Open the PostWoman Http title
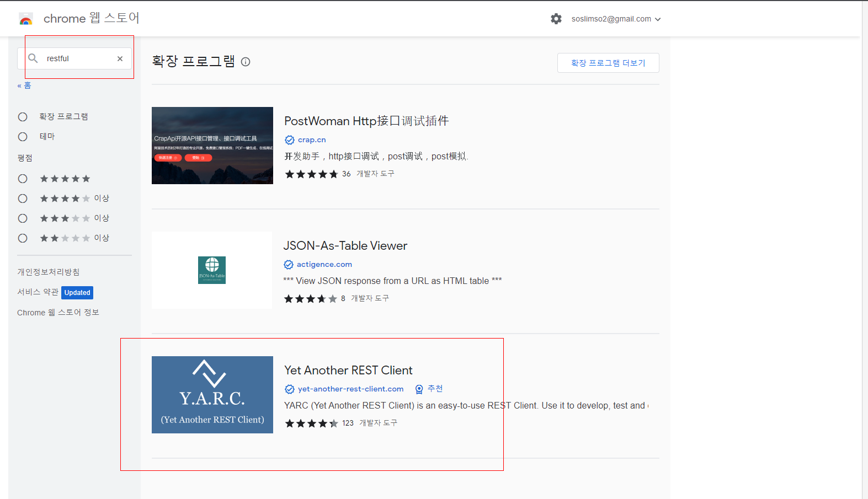 (366, 121)
